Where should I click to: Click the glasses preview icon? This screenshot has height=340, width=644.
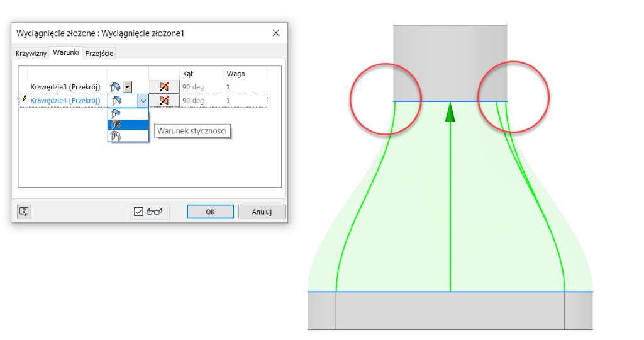click(x=154, y=212)
